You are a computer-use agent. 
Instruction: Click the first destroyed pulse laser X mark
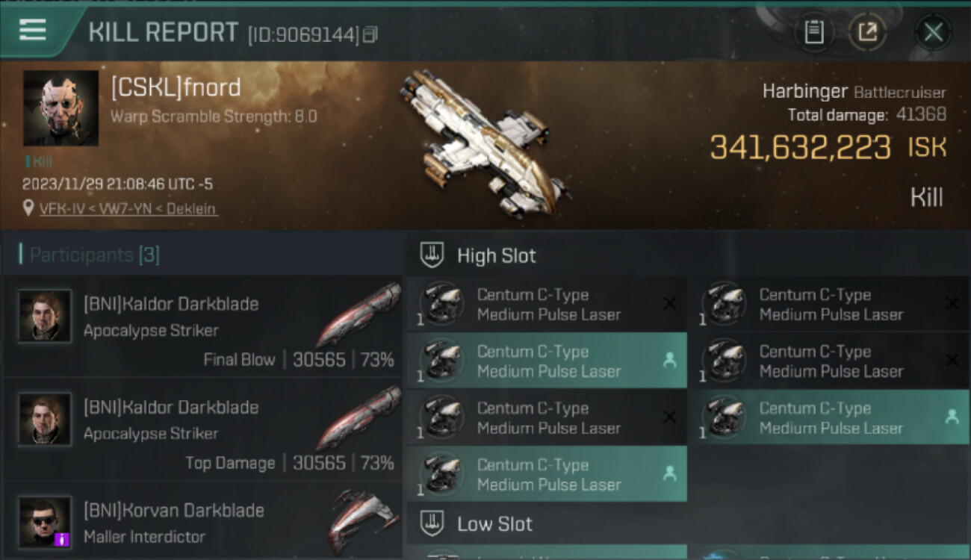(x=670, y=303)
